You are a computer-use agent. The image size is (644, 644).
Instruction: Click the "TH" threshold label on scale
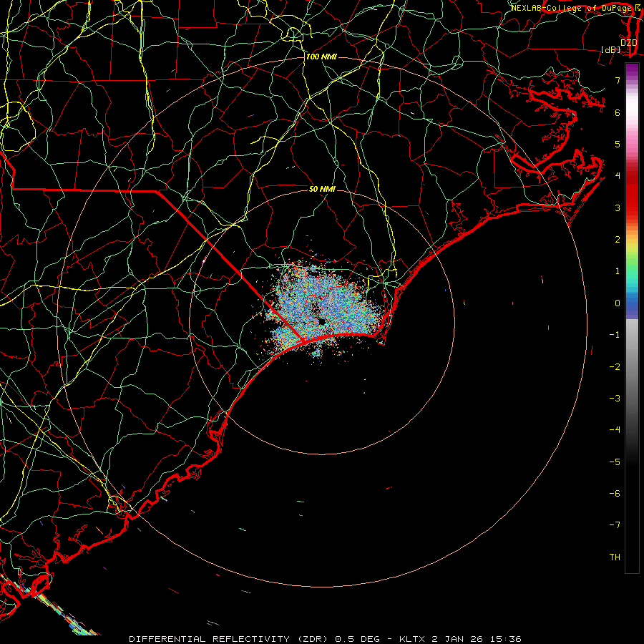point(615,557)
